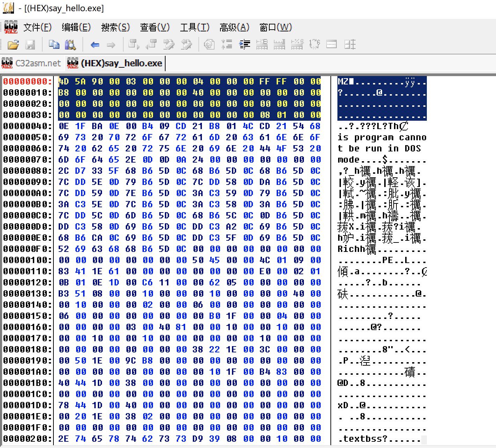496x448 pixels.
Task: Click the PE signature in ASCII pane
Action: point(388,260)
